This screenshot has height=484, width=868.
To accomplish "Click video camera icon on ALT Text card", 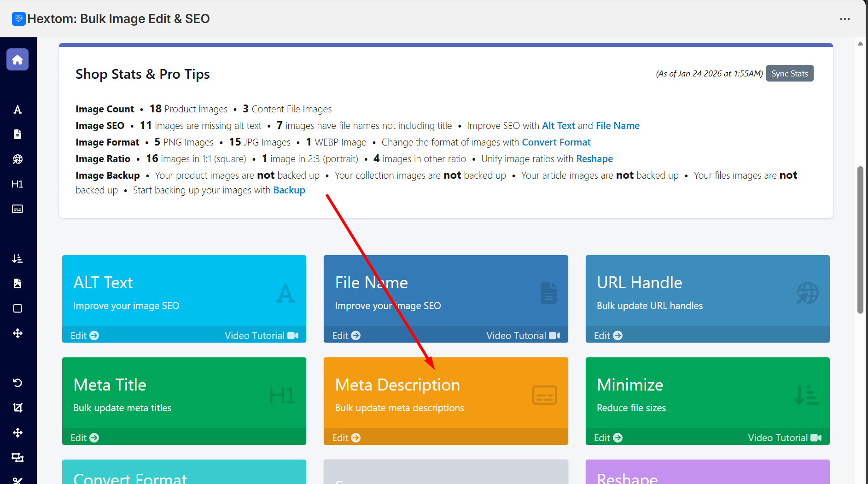I will tap(293, 336).
